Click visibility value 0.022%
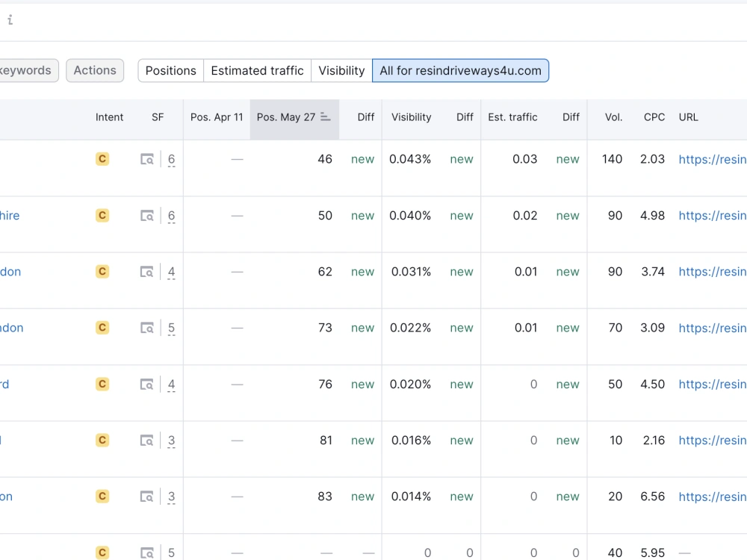 (410, 328)
